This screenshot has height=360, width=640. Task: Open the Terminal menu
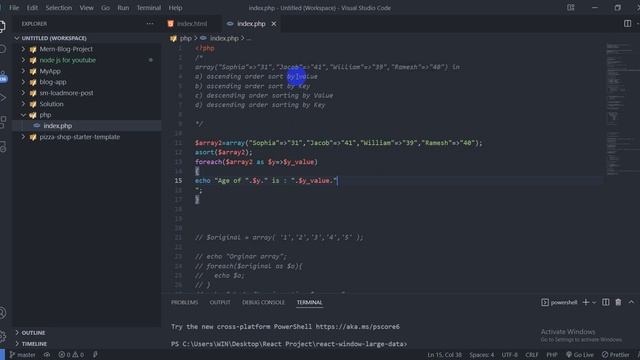149,8
